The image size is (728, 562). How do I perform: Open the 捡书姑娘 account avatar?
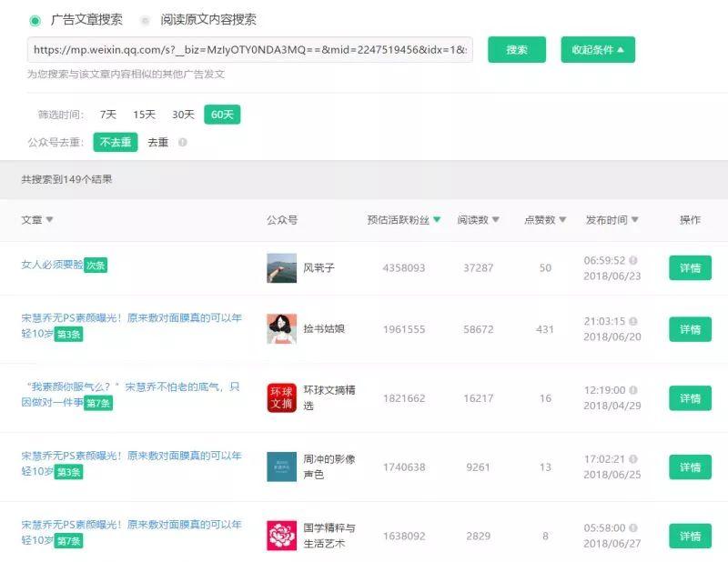click(281, 328)
